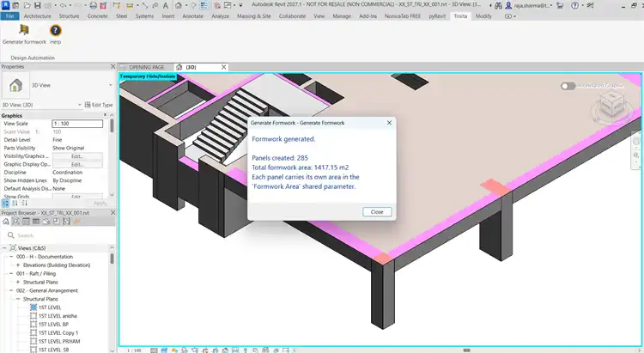Image resolution: width=644 pixels, height=353 pixels.
Task: Click the Project Browser vertical scrollbar thumb
Action: (112, 259)
